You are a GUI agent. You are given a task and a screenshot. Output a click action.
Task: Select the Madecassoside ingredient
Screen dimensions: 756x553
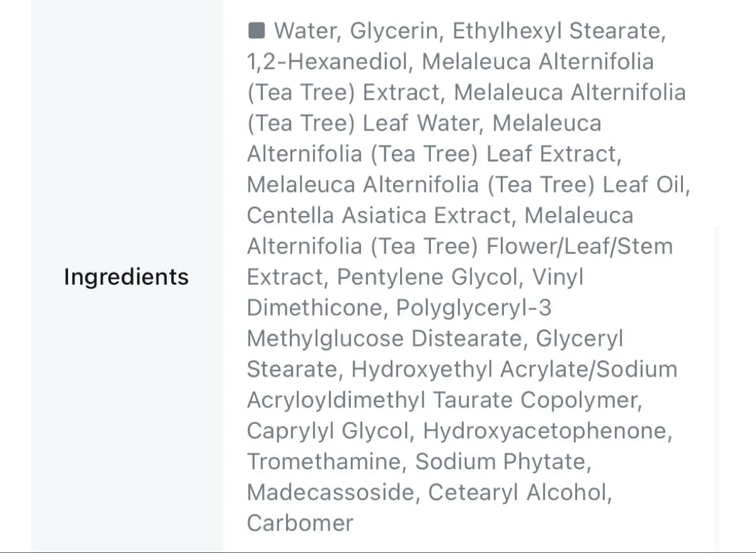[332, 493]
